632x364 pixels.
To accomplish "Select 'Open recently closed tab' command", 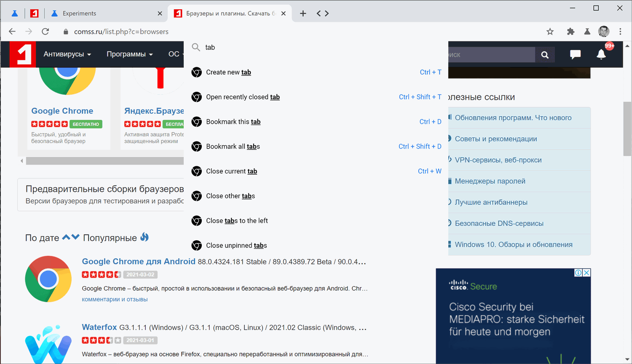I will coord(316,97).
